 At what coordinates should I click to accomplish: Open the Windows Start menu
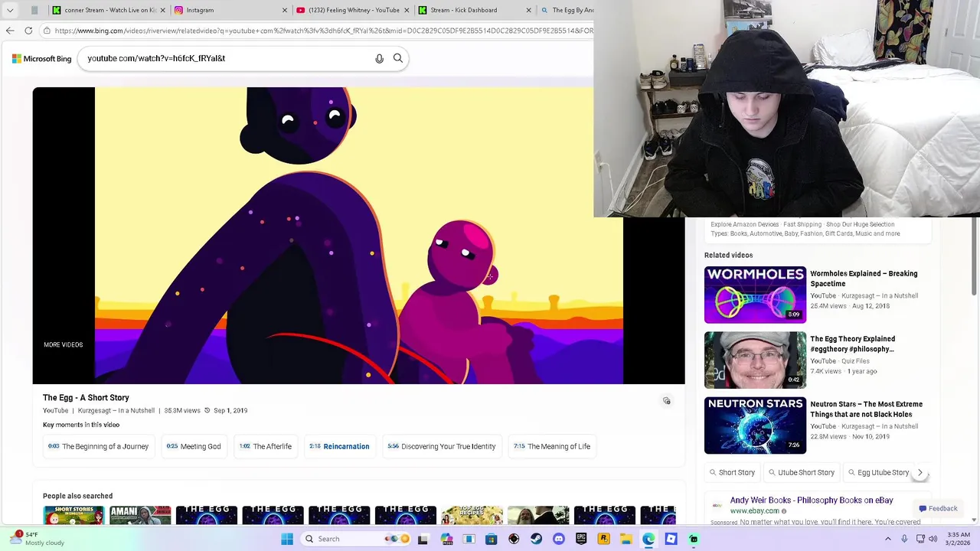[x=287, y=539]
